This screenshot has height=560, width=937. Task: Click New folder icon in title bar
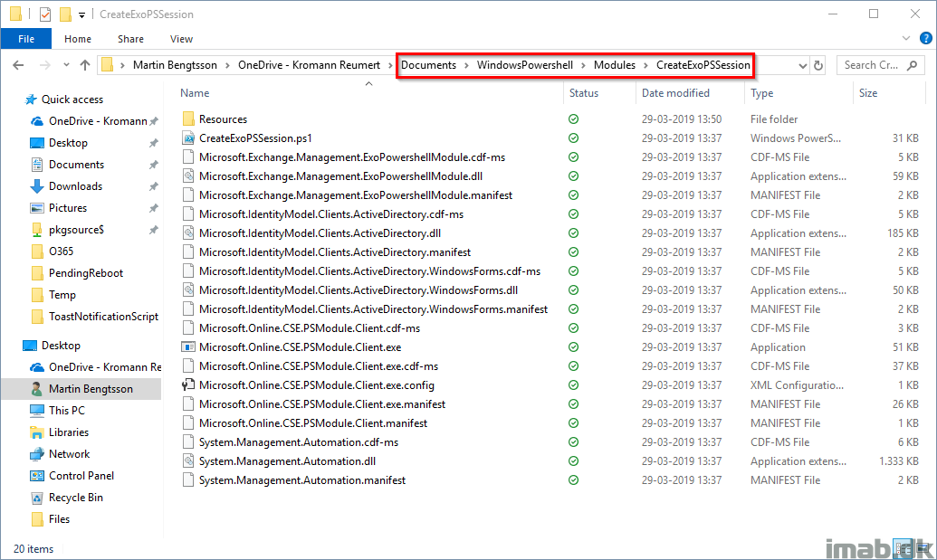pos(65,14)
